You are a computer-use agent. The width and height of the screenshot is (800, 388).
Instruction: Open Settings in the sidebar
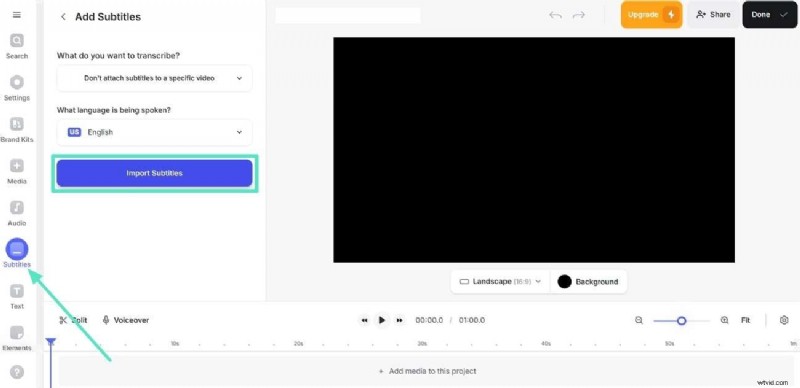tap(17, 88)
